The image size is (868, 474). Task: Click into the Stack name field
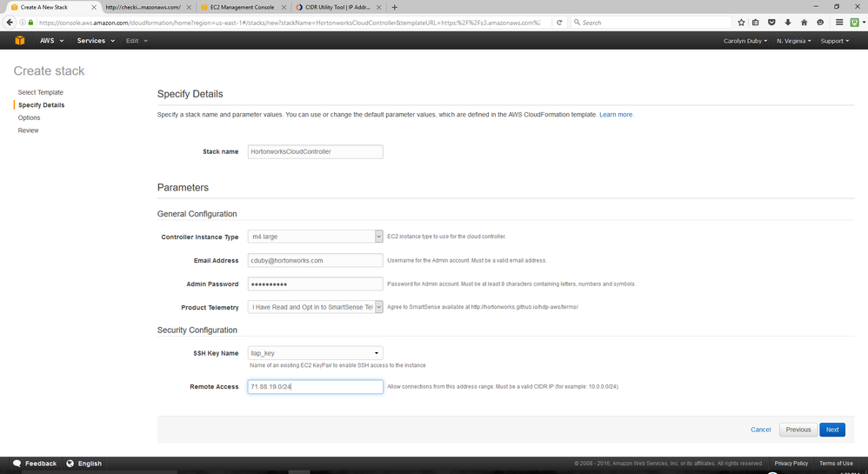tap(315, 151)
